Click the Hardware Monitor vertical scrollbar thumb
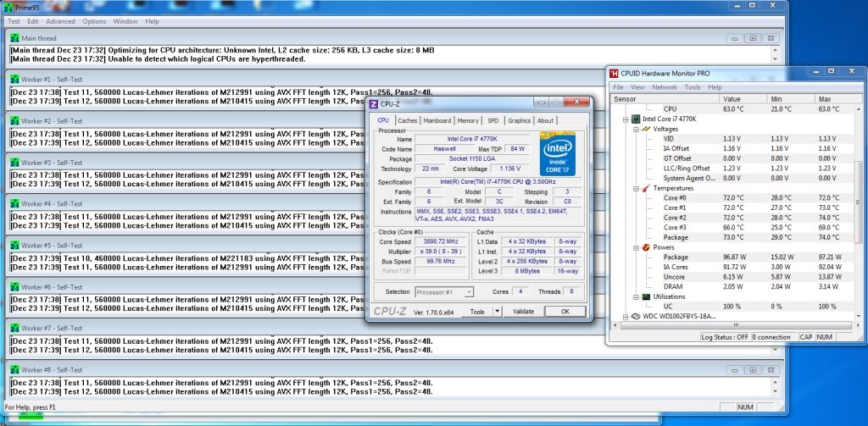The height and width of the screenshot is (426, 868). click(859, 202)
